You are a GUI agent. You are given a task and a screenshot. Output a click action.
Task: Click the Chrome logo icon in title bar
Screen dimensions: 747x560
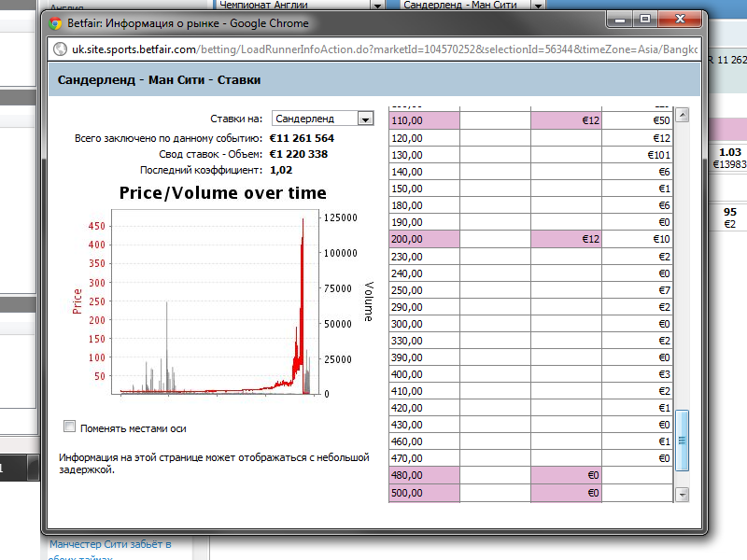(56, 23)
